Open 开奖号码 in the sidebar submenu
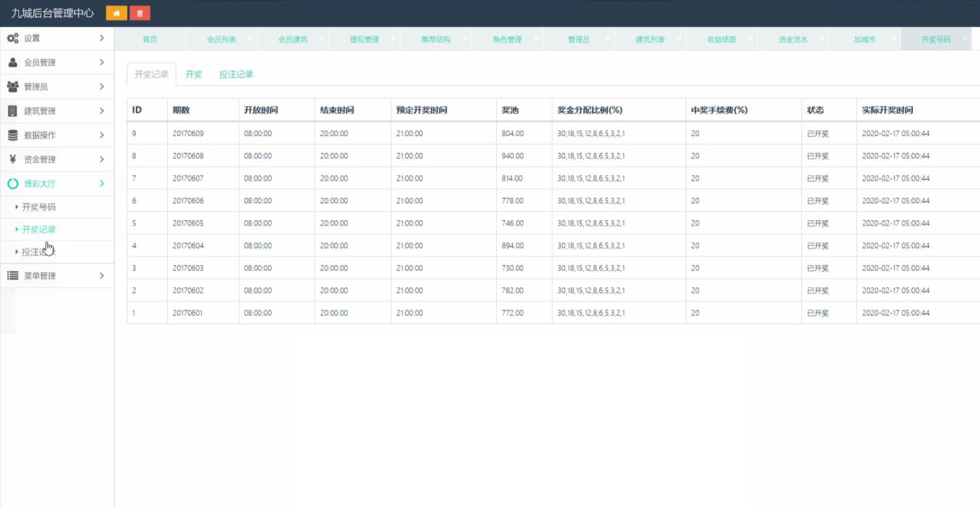Viewport: 980px width, 508px height. 38,207
